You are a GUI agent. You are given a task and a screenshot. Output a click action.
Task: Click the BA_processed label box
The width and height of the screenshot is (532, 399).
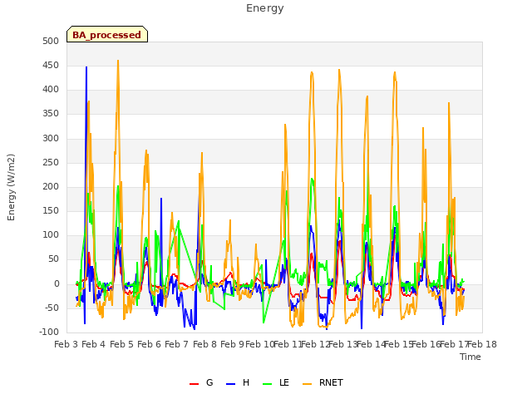pos(107,34)
